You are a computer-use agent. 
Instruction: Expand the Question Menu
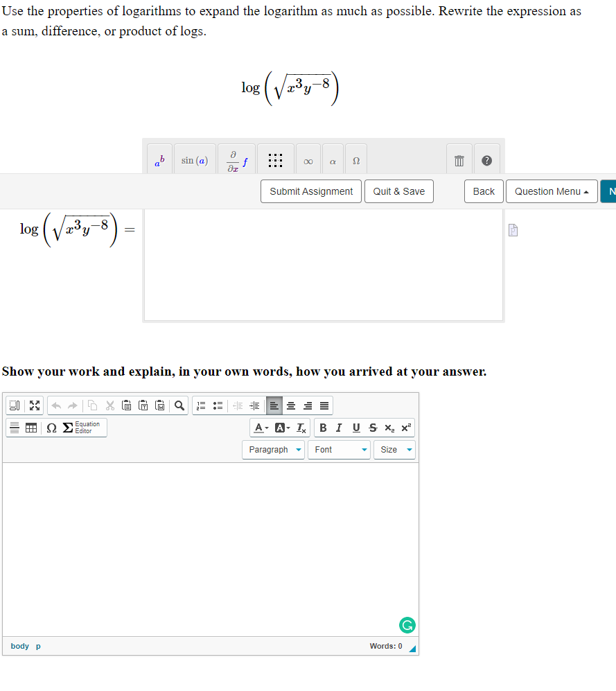[x=552, y=191]
